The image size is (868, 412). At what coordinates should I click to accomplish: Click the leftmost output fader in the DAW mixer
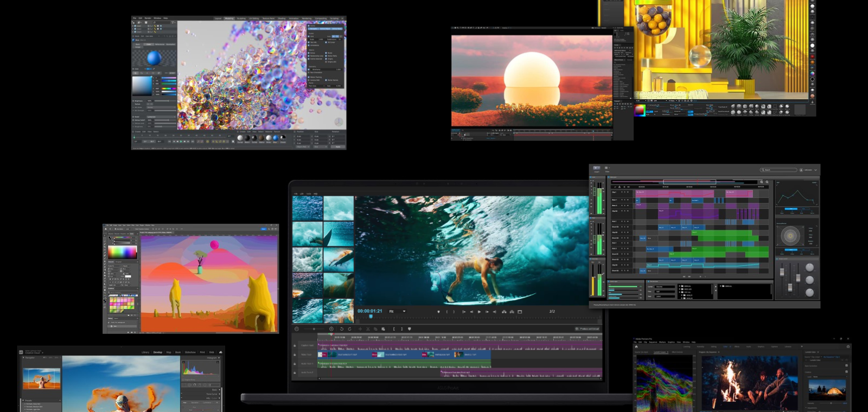coord(782,272)
